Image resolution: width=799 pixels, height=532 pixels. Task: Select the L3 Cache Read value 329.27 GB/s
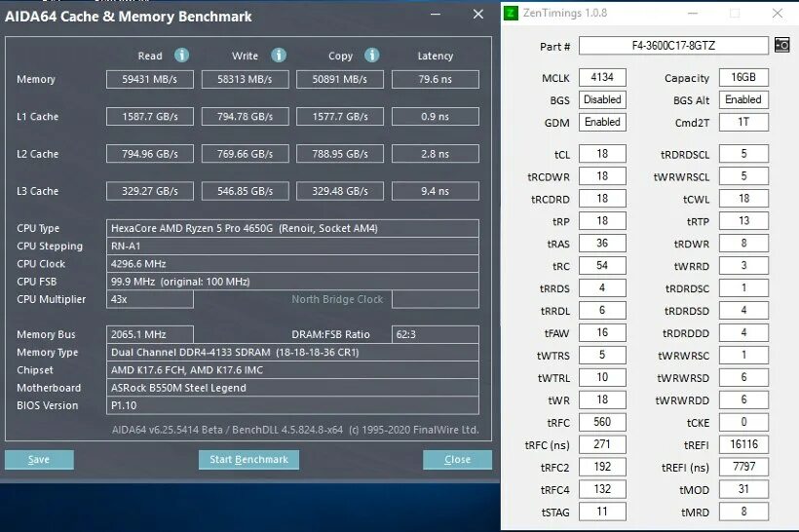(150, 191)
